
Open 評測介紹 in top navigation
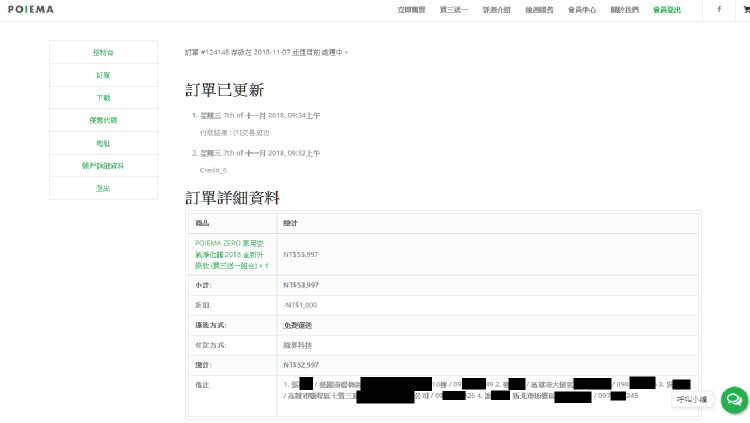[x=496, y=10]
